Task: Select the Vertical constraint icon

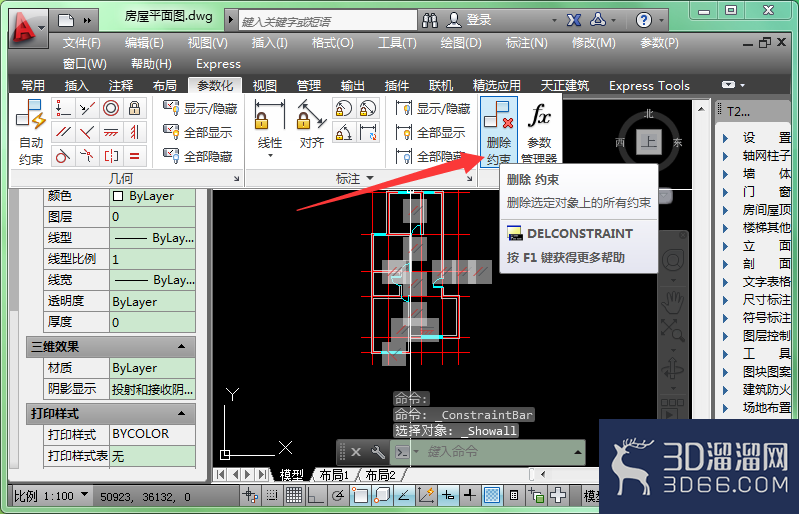Action: point(135,132)
